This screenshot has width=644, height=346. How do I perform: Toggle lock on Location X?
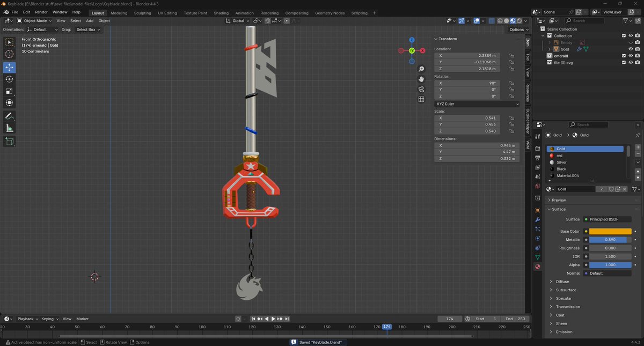click(511, 55)
